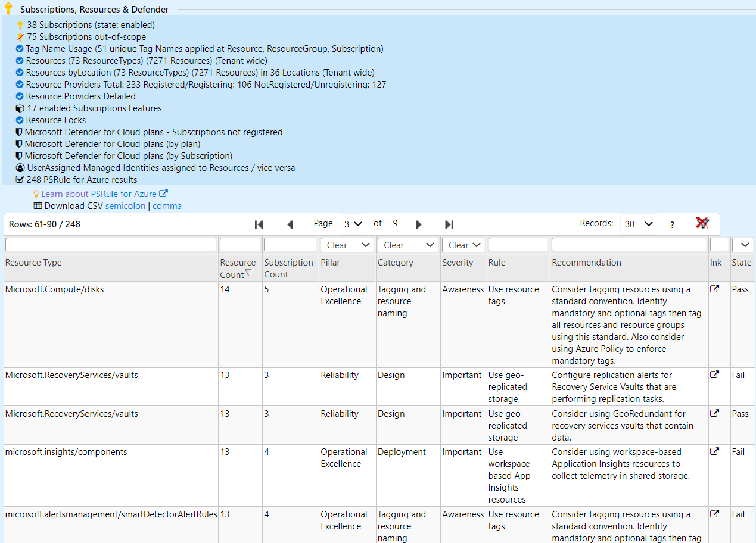
Task: Click the clear filters icon
Action: tap(702, 223)
